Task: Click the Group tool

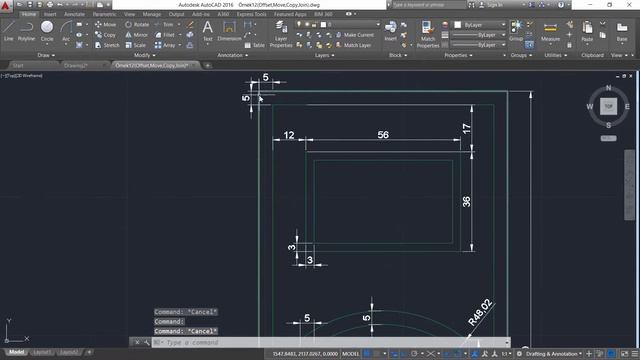Action: pyautogui.click(x=516, y=31)
